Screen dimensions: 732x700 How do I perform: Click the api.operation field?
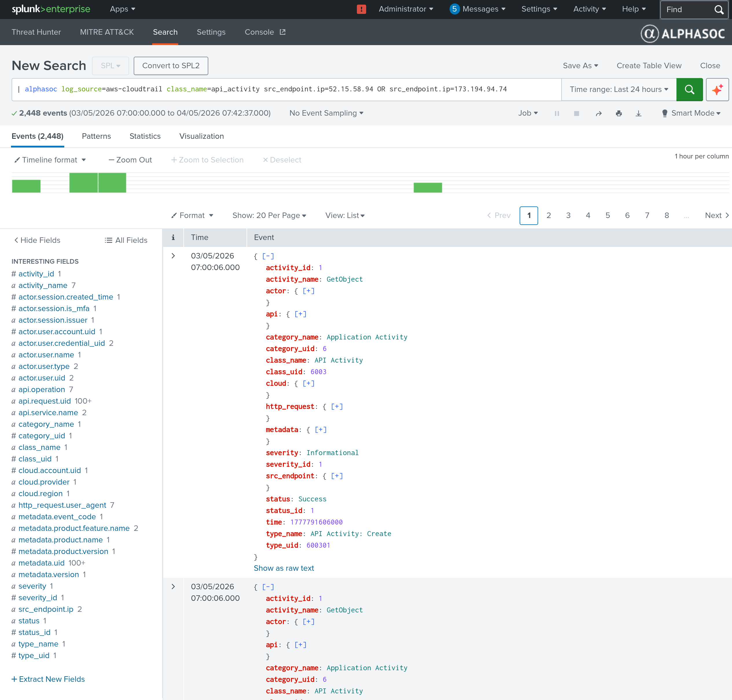coord(42,389)
